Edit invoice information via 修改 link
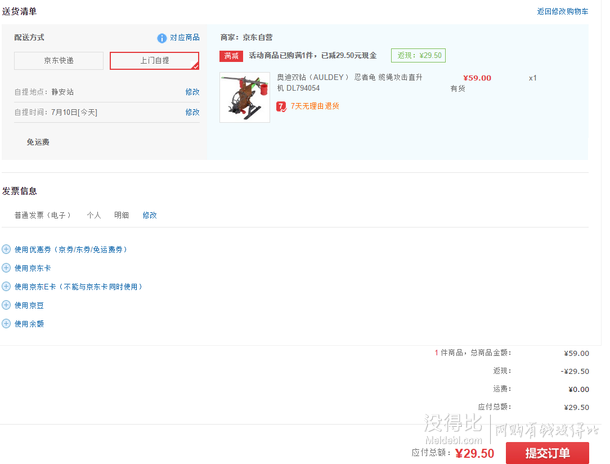The image size is (610, 464). 149,215
